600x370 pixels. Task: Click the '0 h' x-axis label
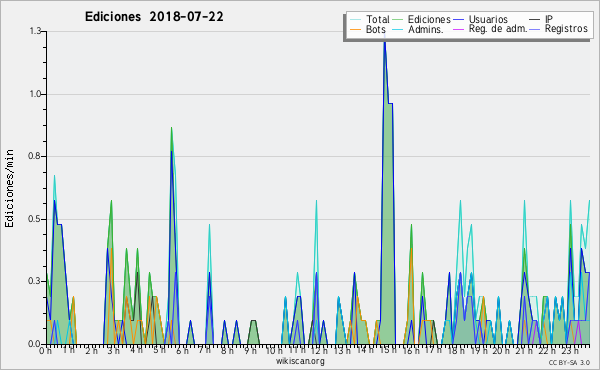[x=45, y=350]
